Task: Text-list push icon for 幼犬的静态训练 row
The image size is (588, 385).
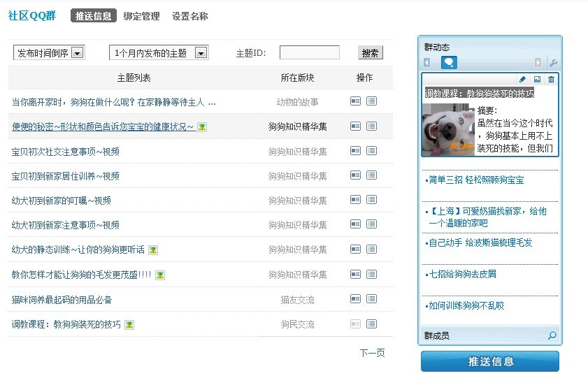Action: [x=372, y=249]
